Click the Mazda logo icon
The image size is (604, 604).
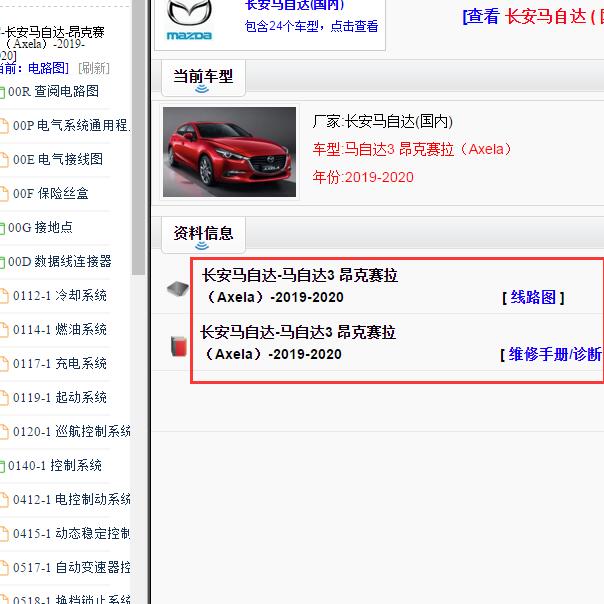[x=189, y=20]
